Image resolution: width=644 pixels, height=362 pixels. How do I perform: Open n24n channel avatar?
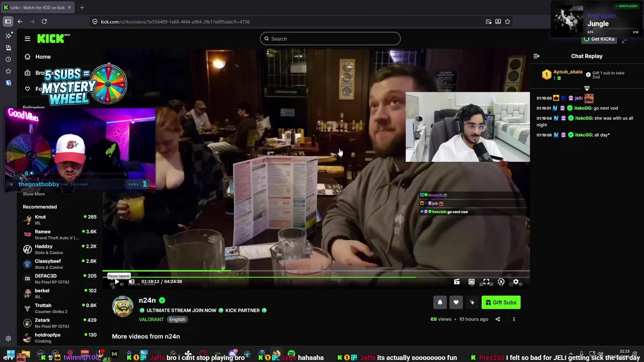pyautogui.click(x=123, y=307)
